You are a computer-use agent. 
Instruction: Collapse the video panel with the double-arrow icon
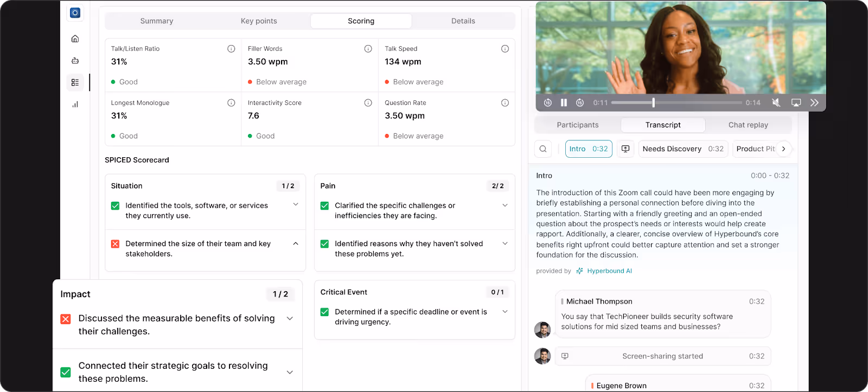(x=814, y=102)
